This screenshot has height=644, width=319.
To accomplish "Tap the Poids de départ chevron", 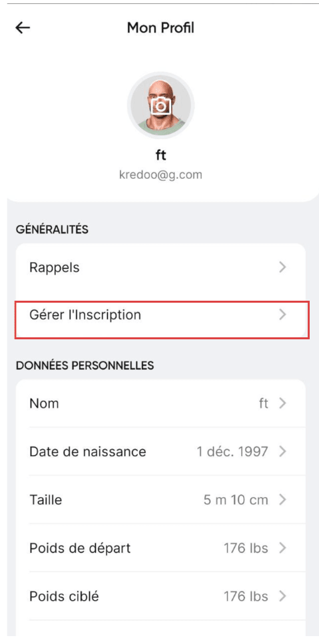I will pos(282,548).
